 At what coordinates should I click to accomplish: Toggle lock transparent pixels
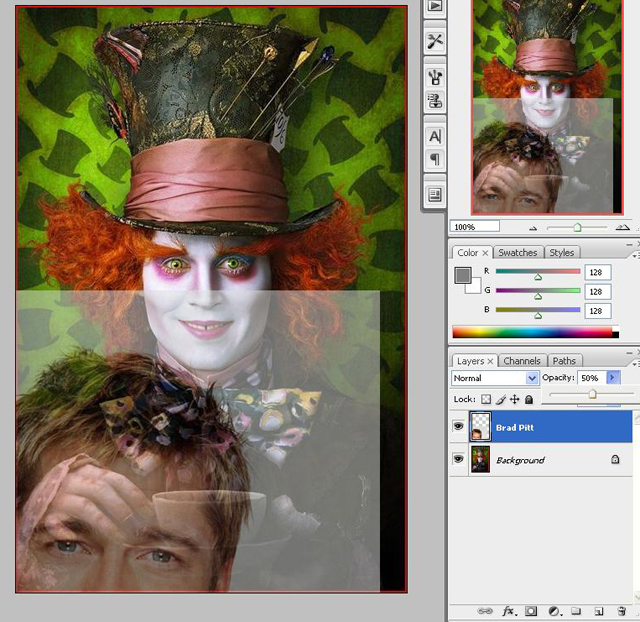(x=486, y=399)
